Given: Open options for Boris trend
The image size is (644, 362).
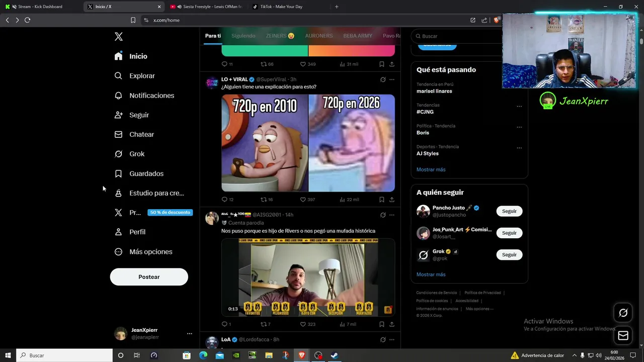Looking at the screenshot, I should click(x=519, y=127).
